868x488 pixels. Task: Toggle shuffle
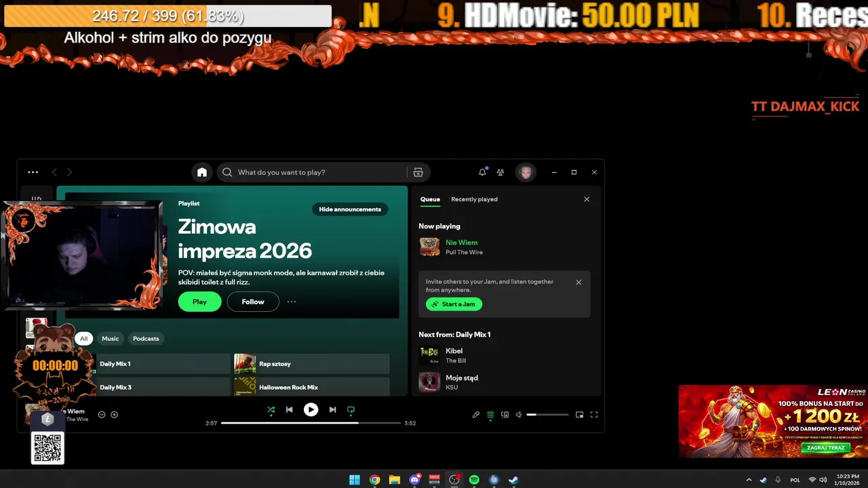(271, 409)
